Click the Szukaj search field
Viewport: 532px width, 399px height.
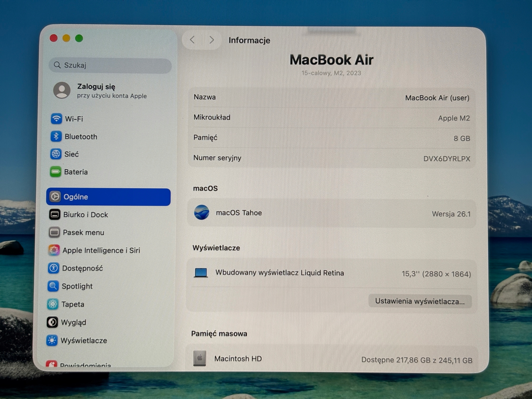pos(110,65)
